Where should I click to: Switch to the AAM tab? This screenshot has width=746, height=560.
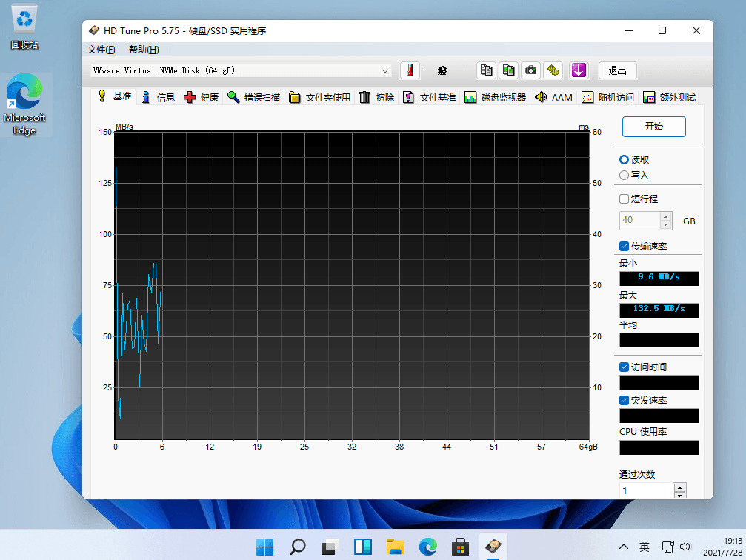(x=554, y=98)
